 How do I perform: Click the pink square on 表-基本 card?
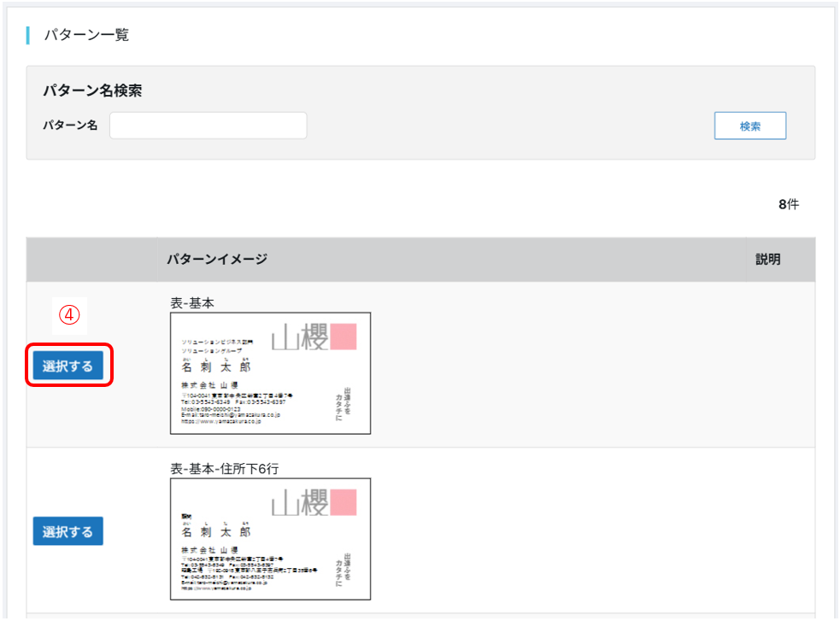tap(344, 337)
